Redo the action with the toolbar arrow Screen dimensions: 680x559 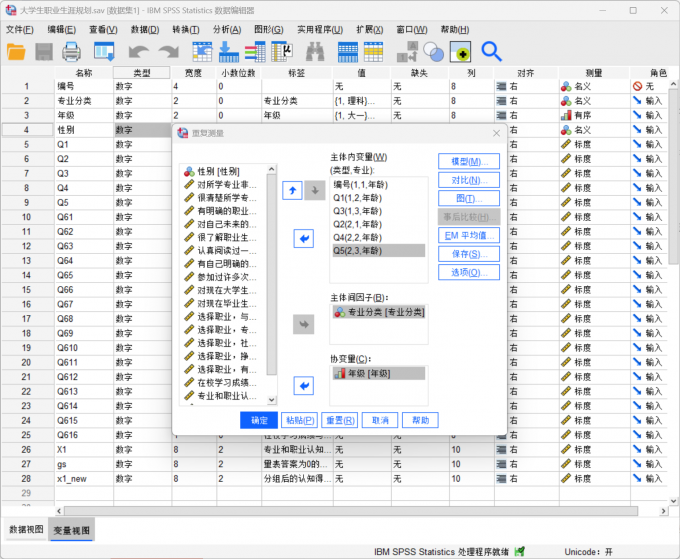point(169,52)
